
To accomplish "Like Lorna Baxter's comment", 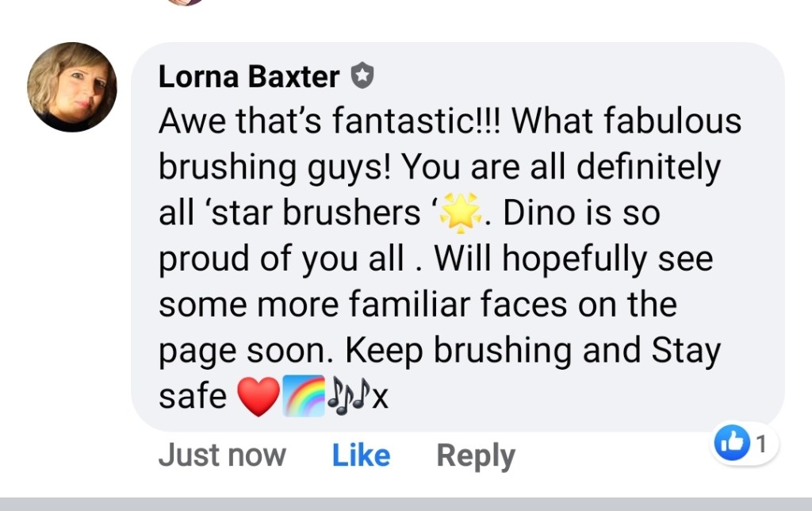I will (361, 455).
